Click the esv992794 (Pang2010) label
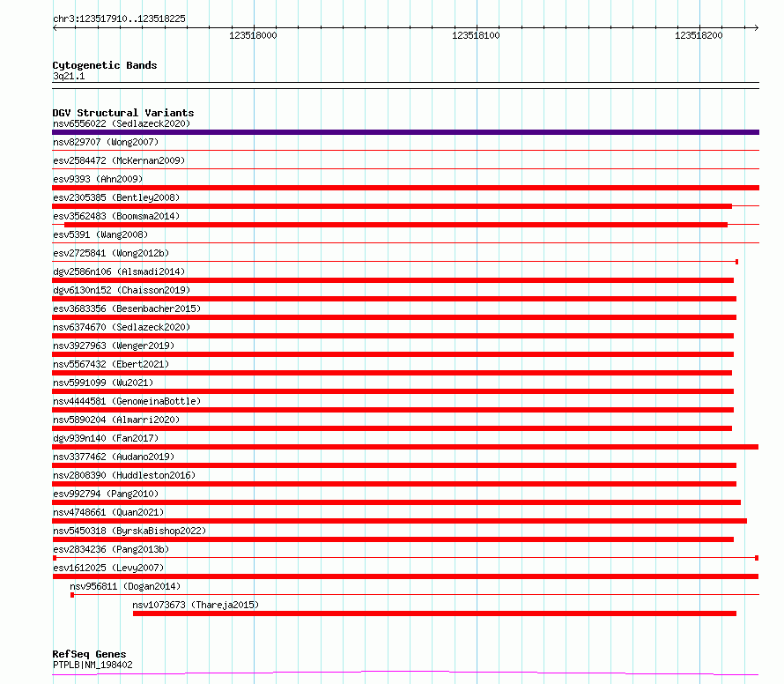 coord(106,494)
